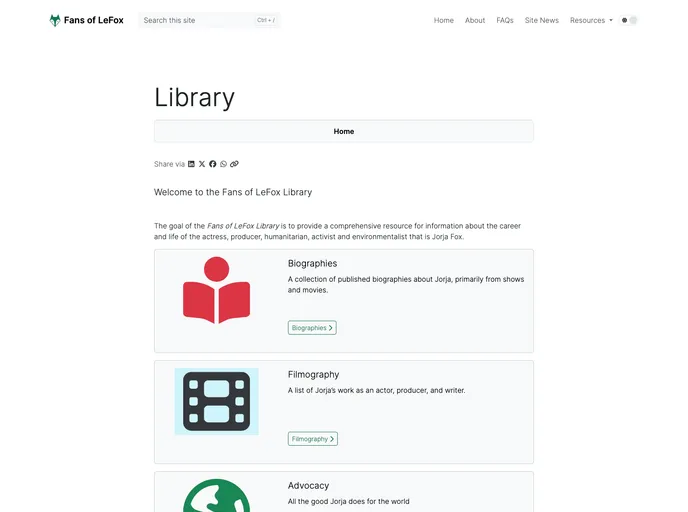The width and height of the screenshot is (688, 512).
Task: Share page via X icon
Action: (202, 164)
